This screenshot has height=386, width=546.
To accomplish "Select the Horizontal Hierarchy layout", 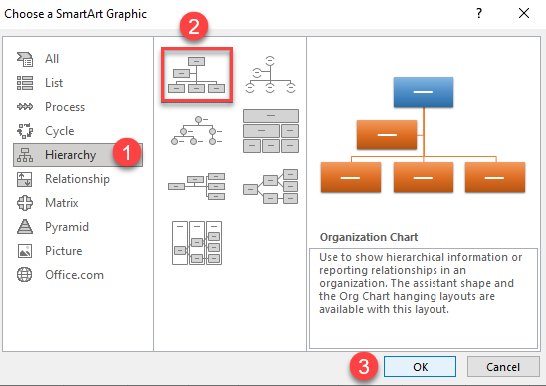I will [x=271, y=186].
